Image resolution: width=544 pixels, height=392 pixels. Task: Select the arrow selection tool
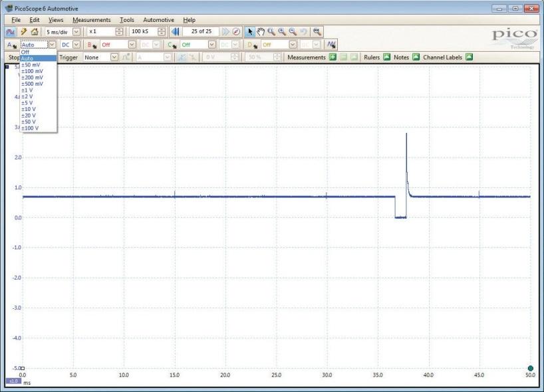pos(250,32)
